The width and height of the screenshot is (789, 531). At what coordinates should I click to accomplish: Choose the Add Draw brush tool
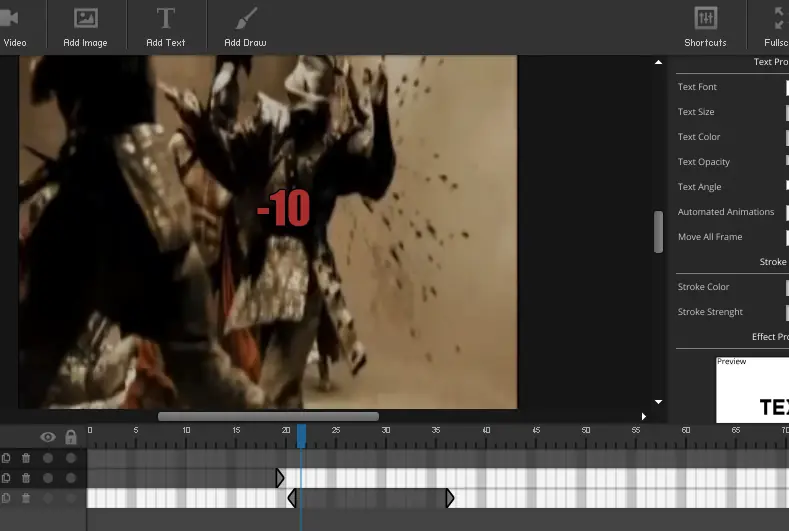click(245, 27)
